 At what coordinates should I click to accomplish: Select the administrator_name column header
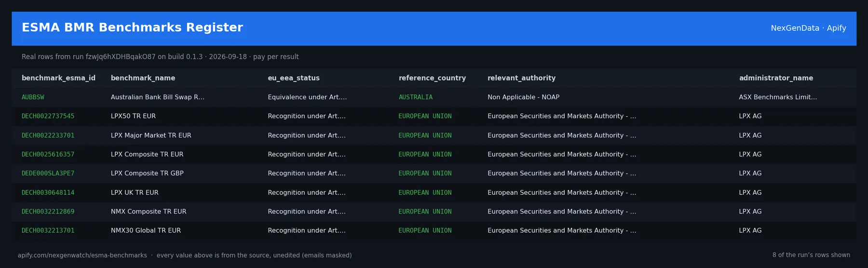(776, 78)
